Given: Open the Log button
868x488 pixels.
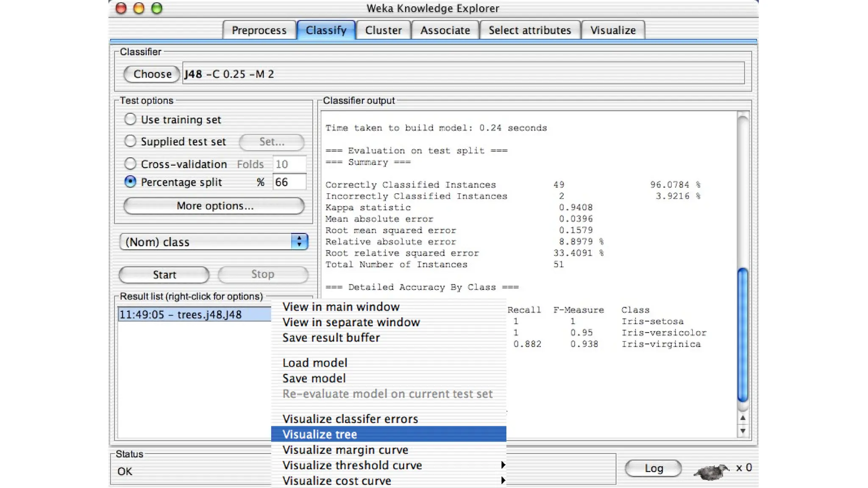Looking at the screenshot, I should click(653, 468).
